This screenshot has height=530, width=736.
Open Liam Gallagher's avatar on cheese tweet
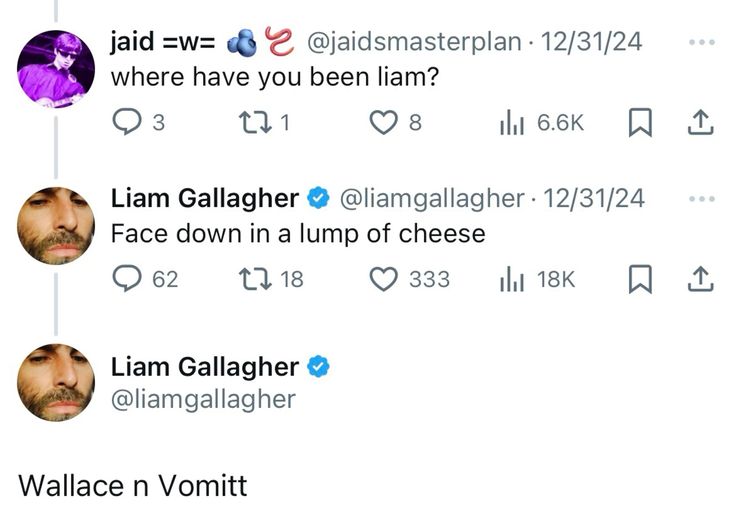(x=56, y=226)
